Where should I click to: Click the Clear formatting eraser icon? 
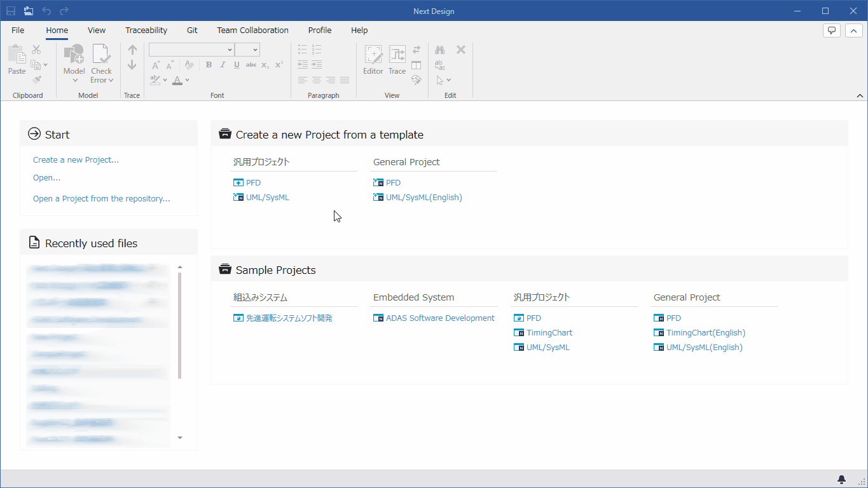[x=189, y=65]
